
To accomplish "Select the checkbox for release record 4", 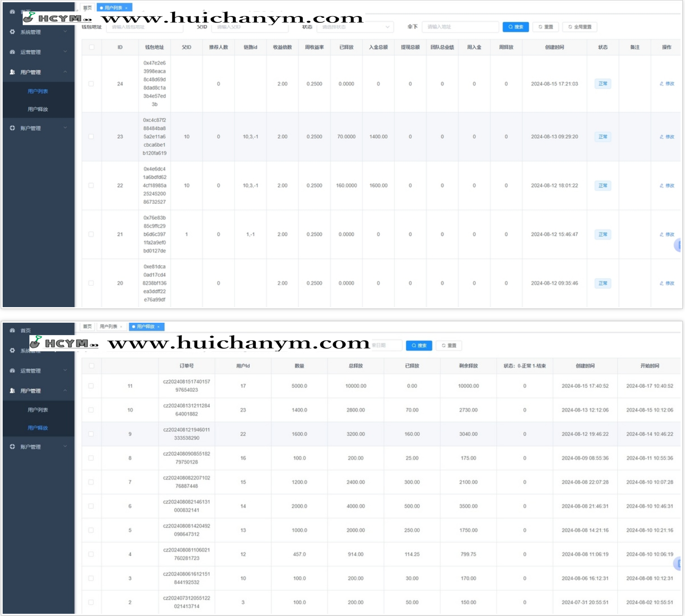I will (x=91, y=554).
